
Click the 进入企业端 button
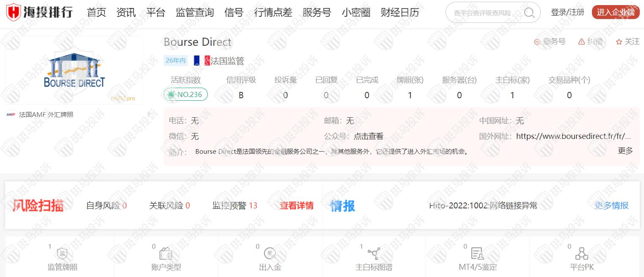point(615,12)
